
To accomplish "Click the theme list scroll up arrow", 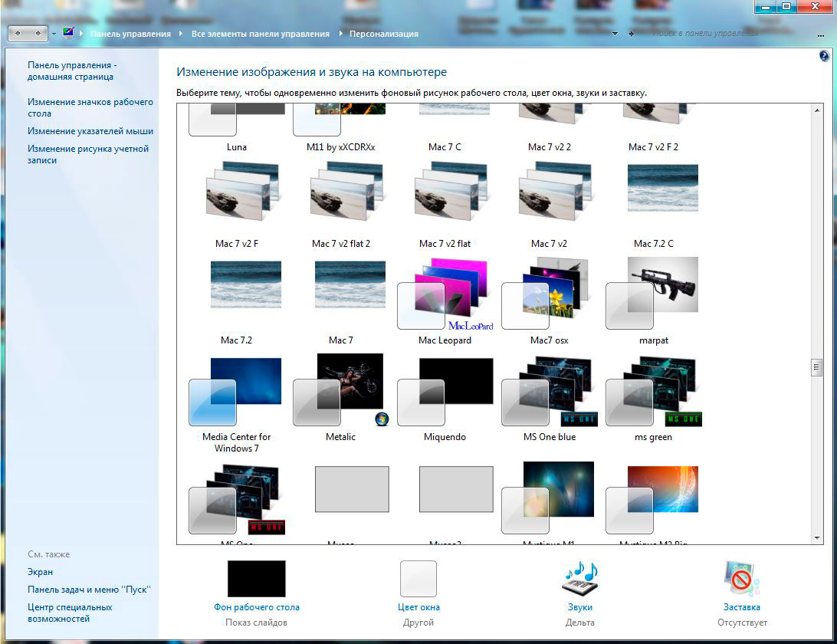I will click(x=817, y=110).
